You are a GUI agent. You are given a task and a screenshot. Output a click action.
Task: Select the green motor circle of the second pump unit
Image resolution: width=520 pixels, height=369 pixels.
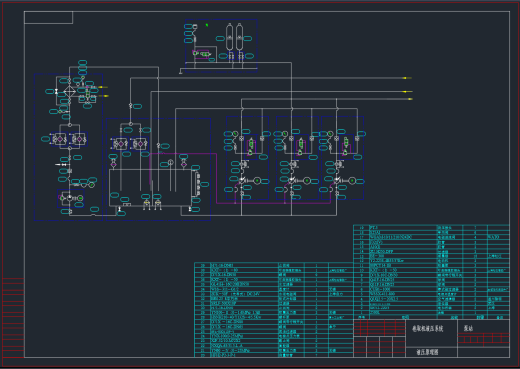(307, 181)
